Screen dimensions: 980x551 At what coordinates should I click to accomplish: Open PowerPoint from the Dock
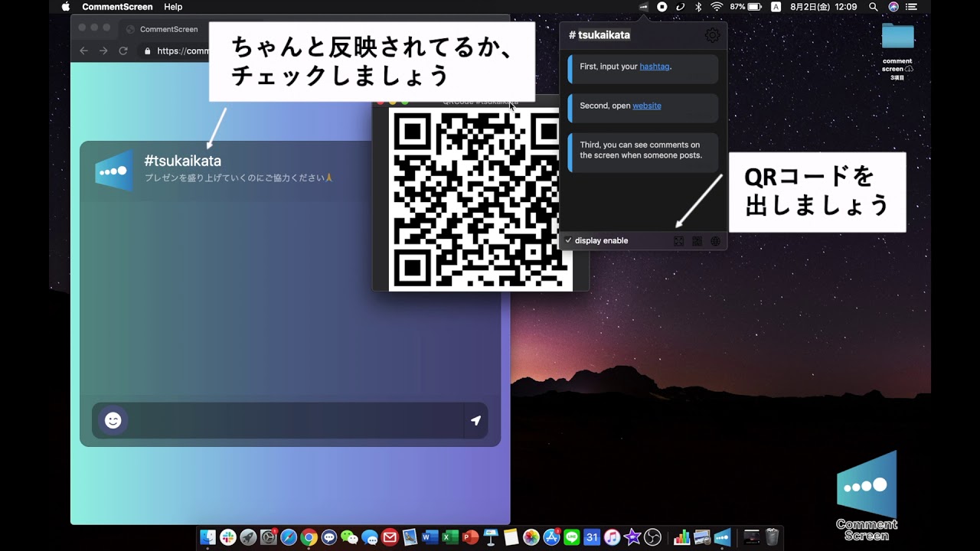(470, 537)
